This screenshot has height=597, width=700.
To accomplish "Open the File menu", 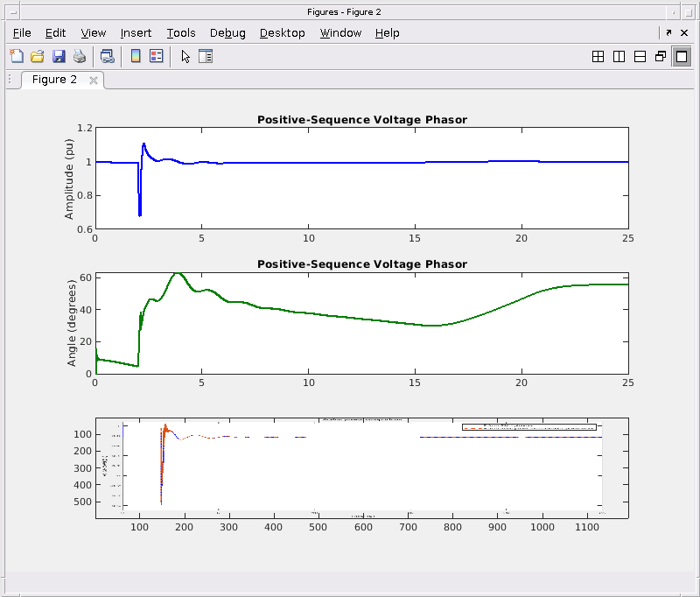I will click(22, 33).
